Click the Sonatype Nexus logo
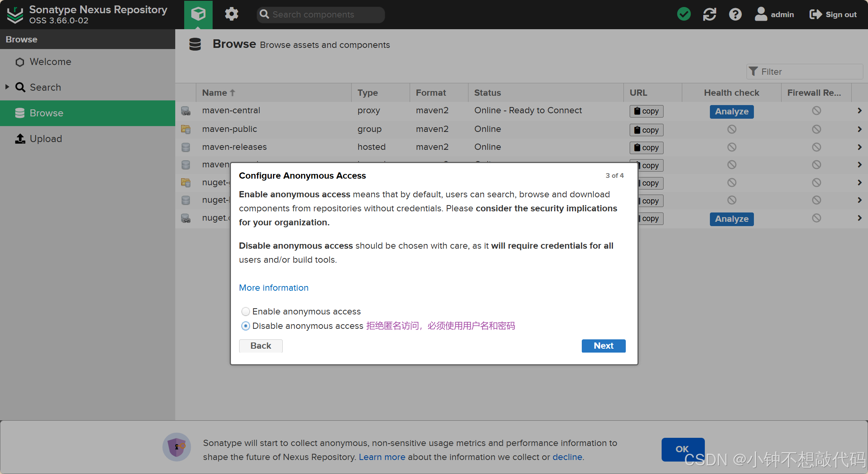 pyautogui.click(x=15, y=15)
